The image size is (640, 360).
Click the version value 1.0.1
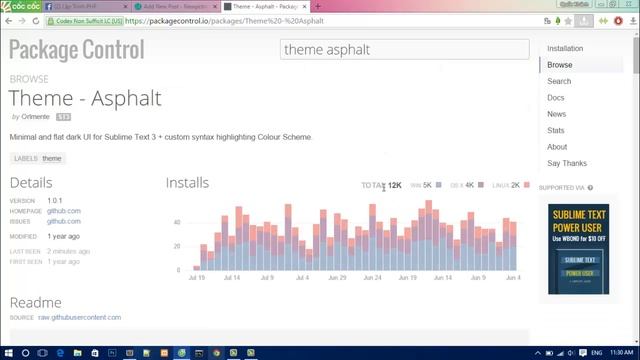pos(55,200)
